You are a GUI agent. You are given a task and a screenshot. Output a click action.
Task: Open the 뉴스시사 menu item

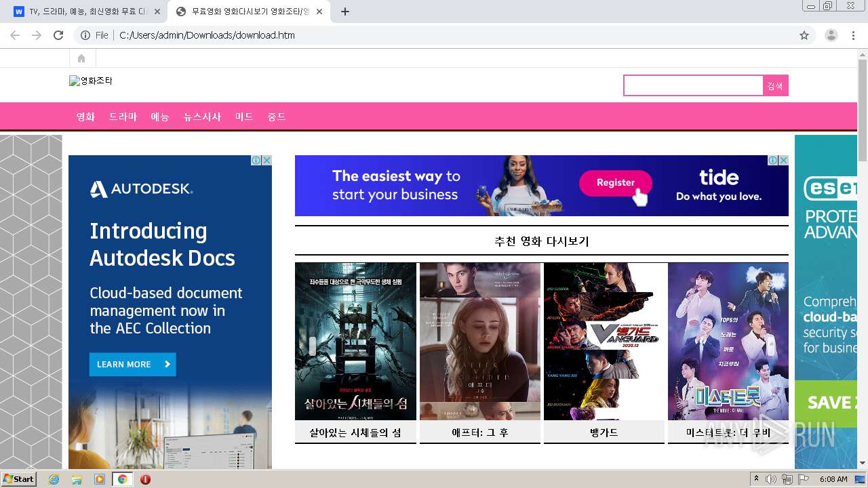coord(202,117)
